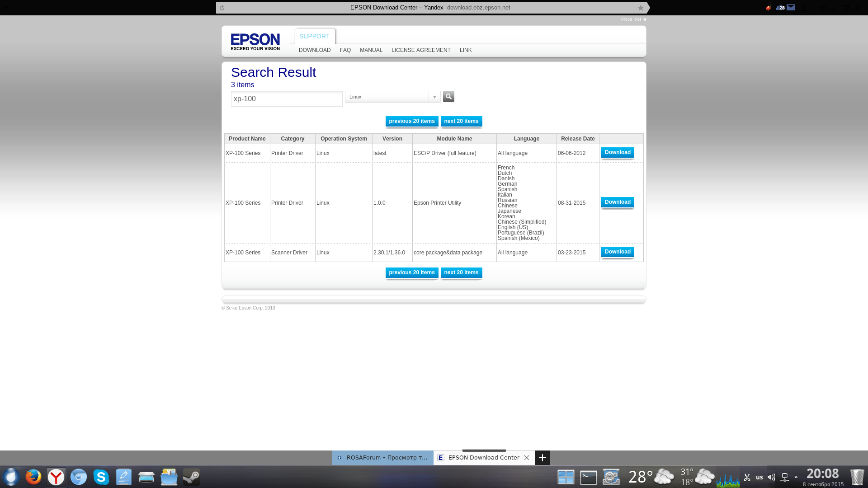The image size is (868, 488).
Task: Open Steam from the taskbar
Action: tap(192, 477)
